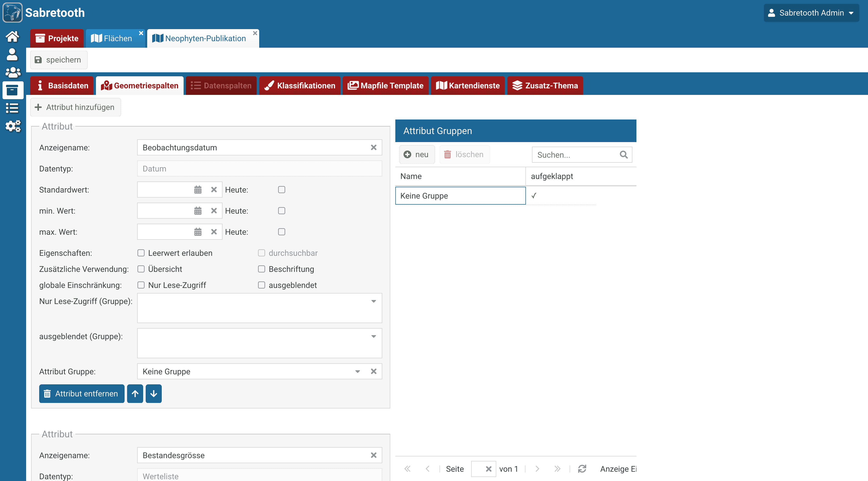Open the Basisdaten tab
The image size is (868, 481).
click(62, 86)
